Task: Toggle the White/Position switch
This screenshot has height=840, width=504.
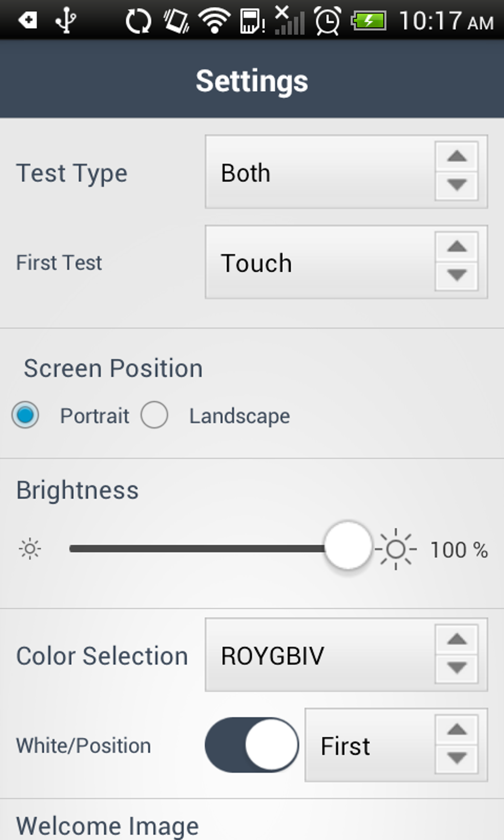Action: [x=252, y=745]
